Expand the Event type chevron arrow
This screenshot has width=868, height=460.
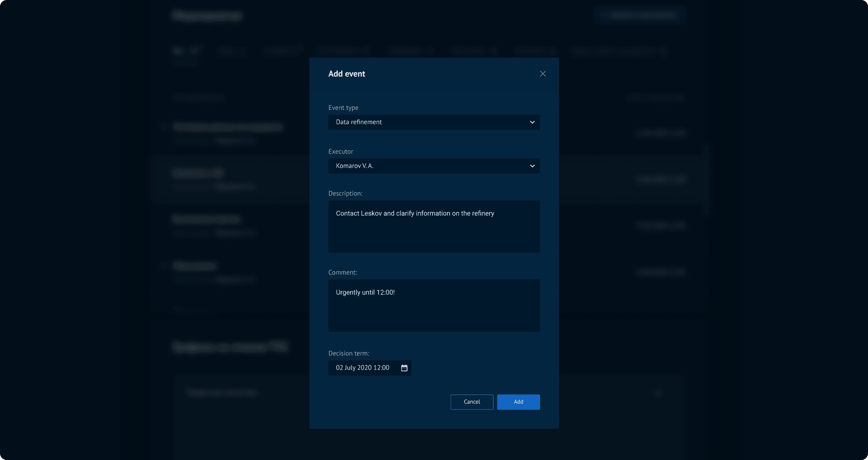coord(532,122)
